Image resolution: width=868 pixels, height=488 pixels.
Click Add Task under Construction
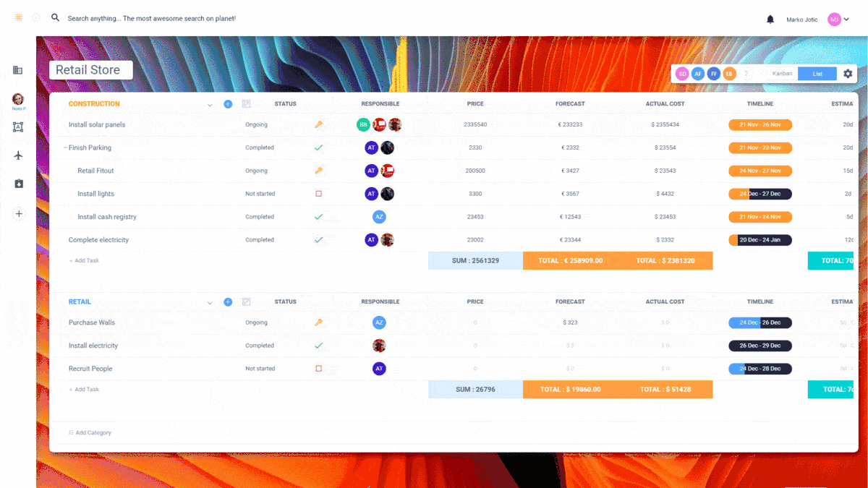85,260
